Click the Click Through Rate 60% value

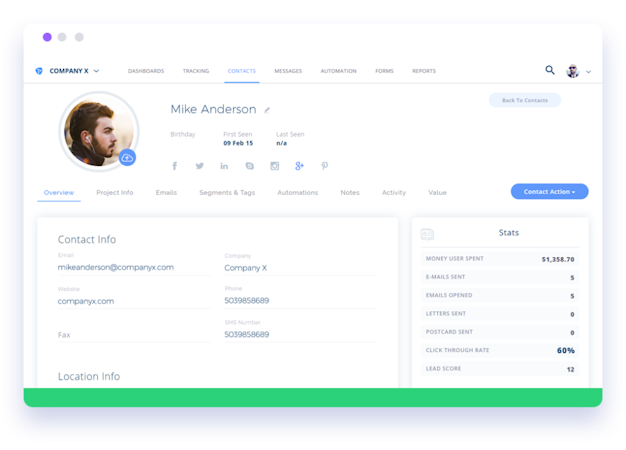tap(566, 351)
